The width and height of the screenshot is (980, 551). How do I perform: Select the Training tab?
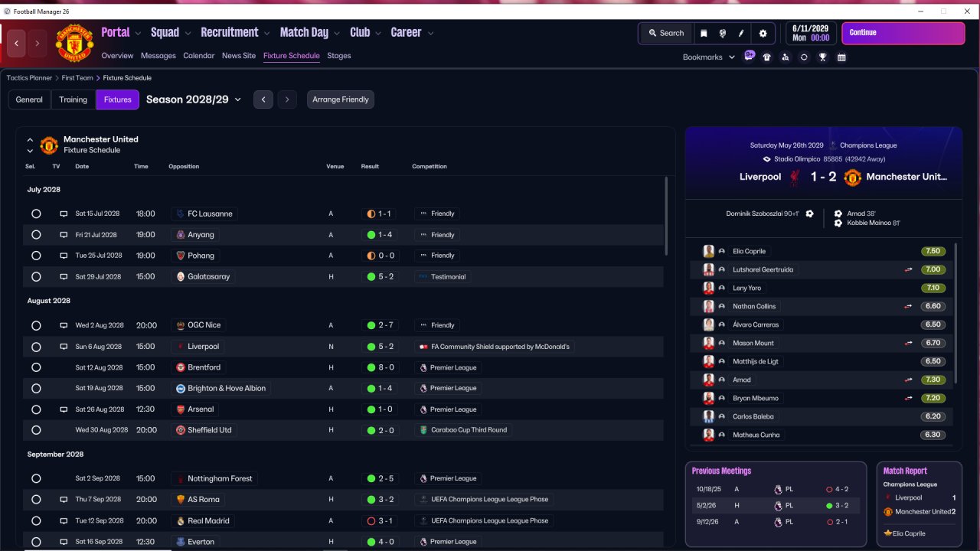pos(73,99)
